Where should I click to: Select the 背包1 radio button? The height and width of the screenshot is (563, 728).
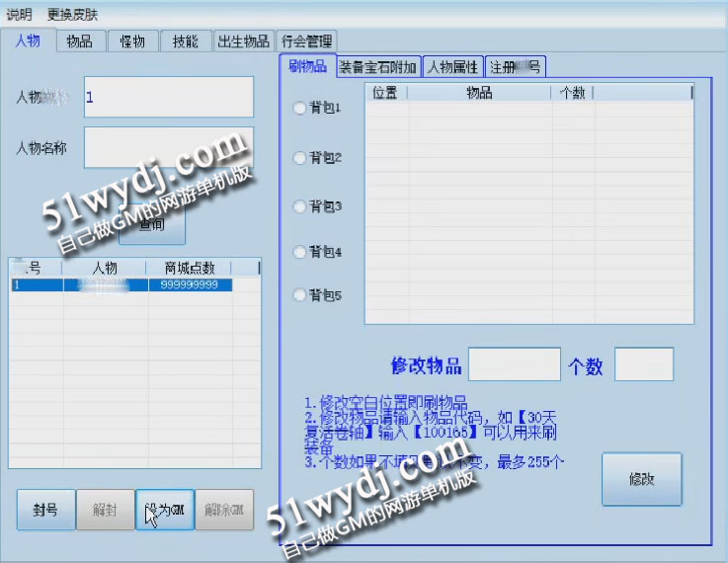pyautogui.click(x=300, y=109)
